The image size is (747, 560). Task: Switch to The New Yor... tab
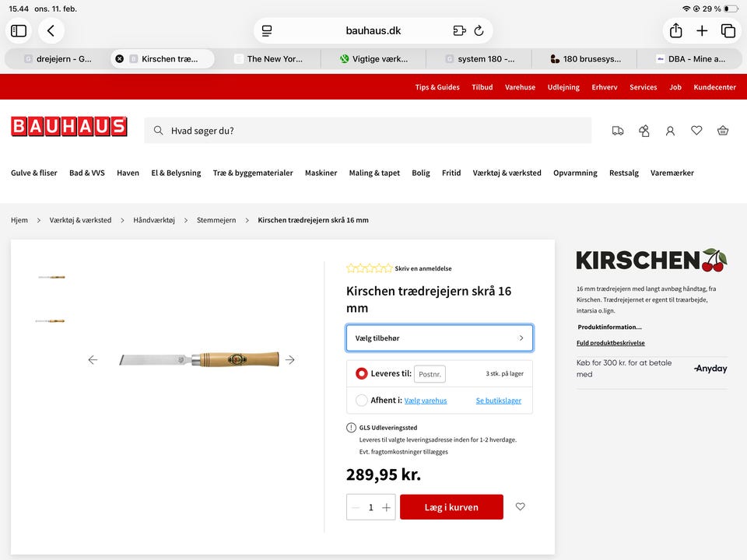(268, 59)
